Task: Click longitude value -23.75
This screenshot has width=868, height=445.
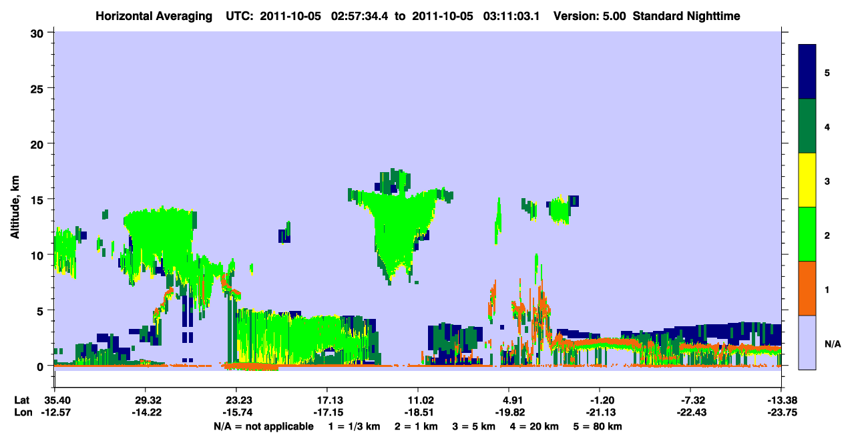Action: tap(781, 412)
